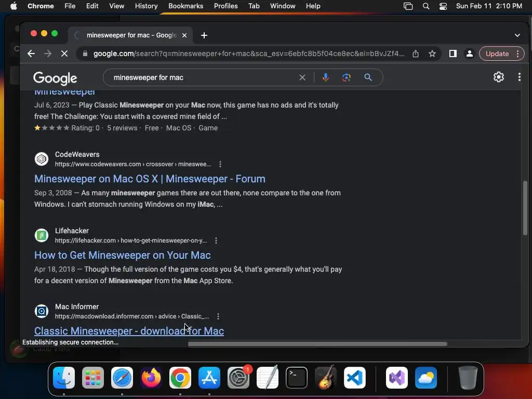Open the Apple menu
The height and width of the screenshot is (399, 532).
14,6
